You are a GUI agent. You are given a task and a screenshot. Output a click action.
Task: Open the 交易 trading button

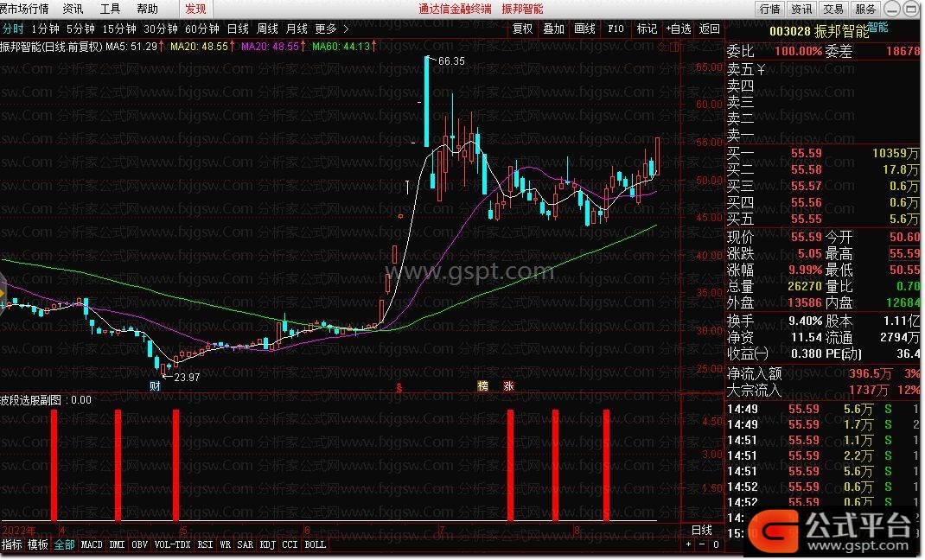tap(833, 9)
